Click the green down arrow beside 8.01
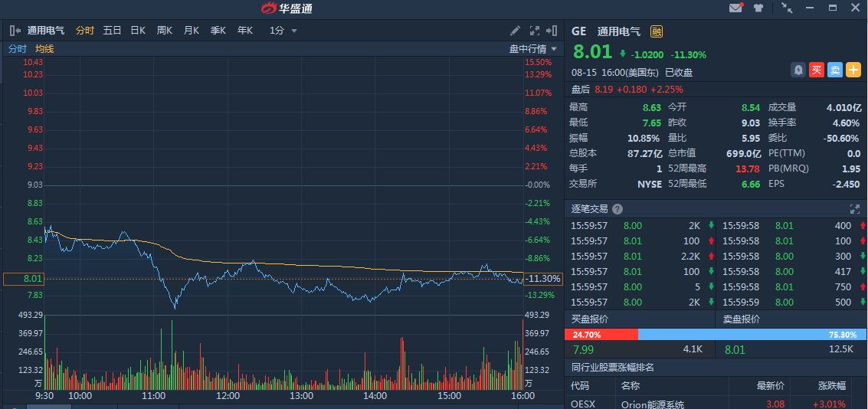 [623, 54]
